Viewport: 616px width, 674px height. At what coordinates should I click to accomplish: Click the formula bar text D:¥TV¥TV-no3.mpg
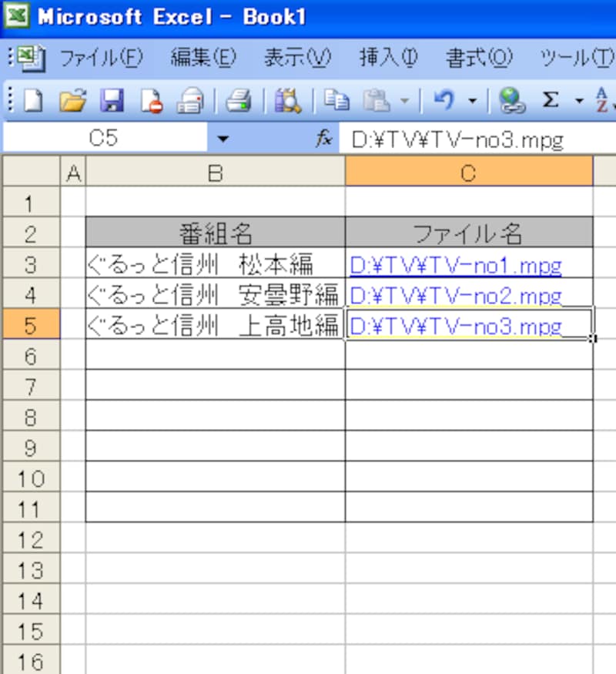(x=457, y=139)
